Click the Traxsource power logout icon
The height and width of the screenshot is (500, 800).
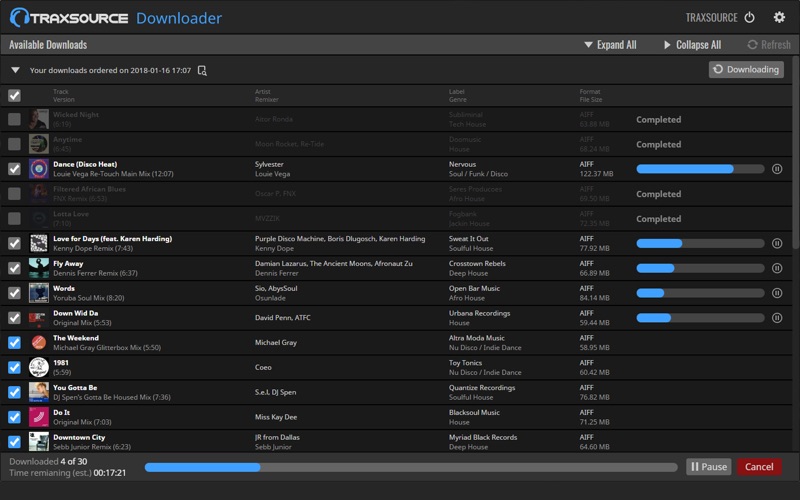749,17
